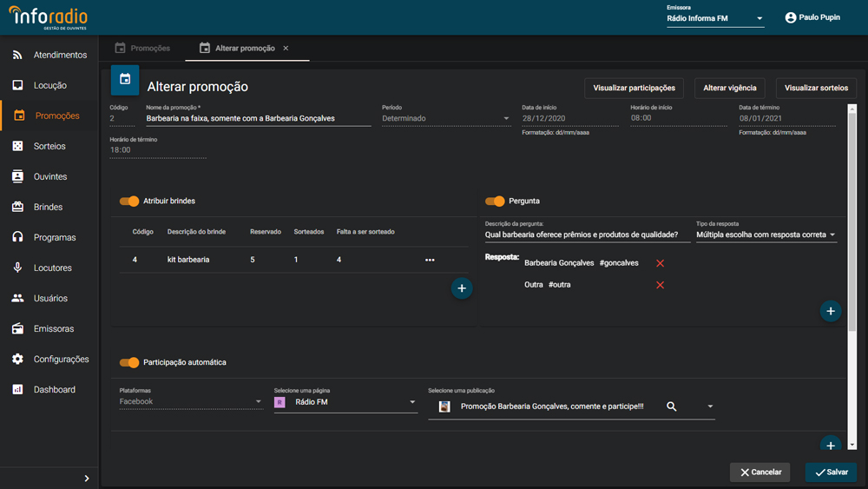Click the Dashboard chart icon in sidebar
Screen dimensions: 868x489
tap(17, 389)
